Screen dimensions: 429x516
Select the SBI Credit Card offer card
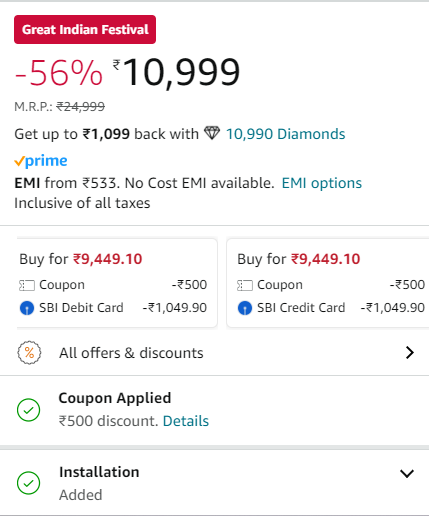328,283
